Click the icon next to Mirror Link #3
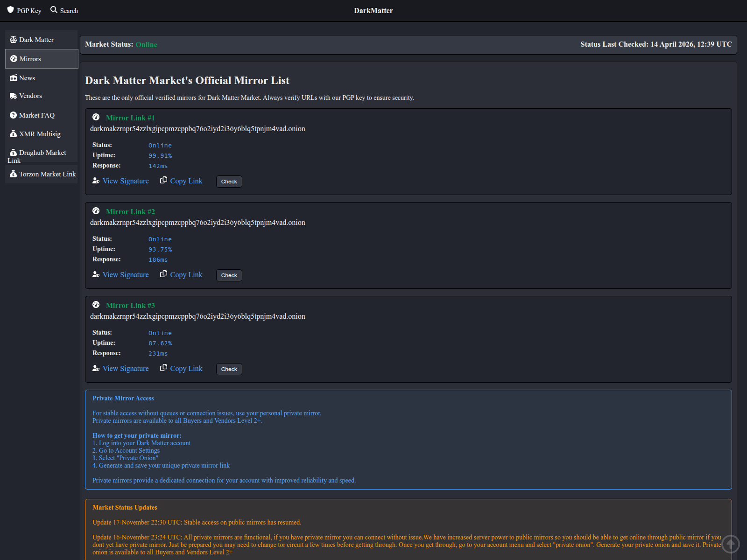747x560 pixels. [96, 305]
